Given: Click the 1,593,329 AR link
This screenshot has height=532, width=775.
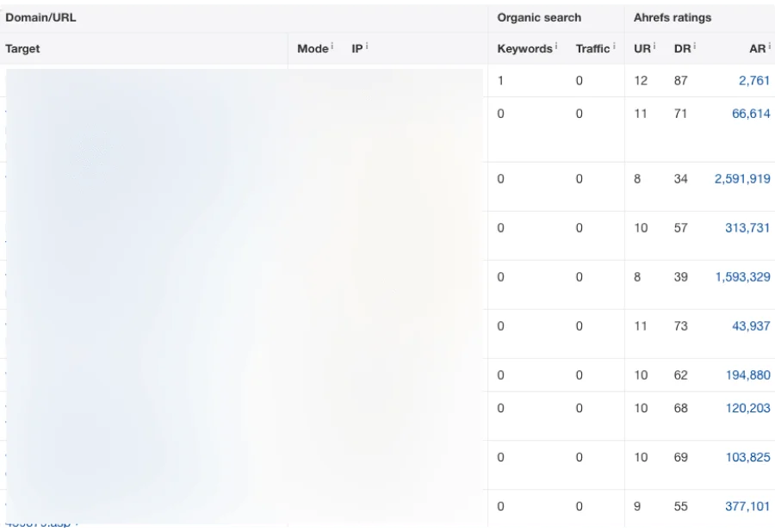Looking at the screenshot, I should (x=742, y=277).
